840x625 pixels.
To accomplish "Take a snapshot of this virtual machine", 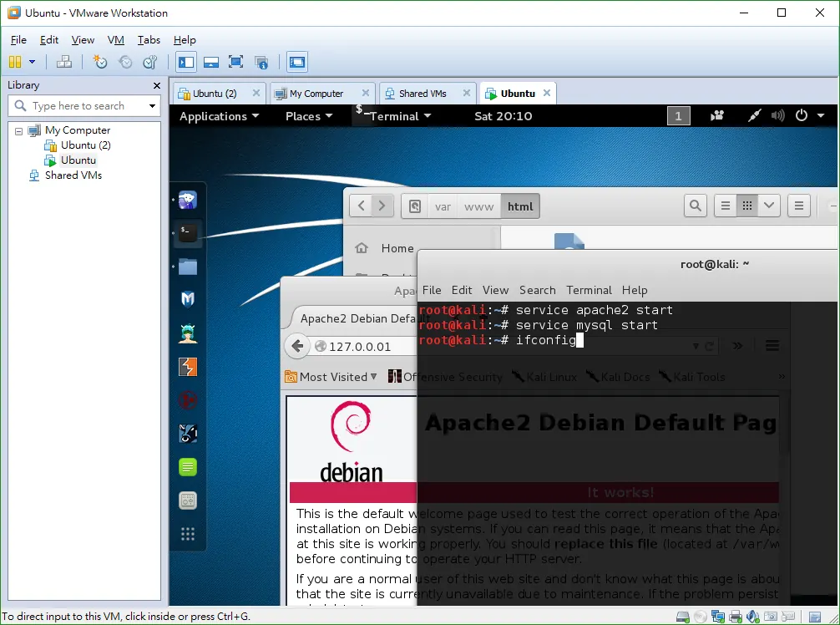I will 99,62.
